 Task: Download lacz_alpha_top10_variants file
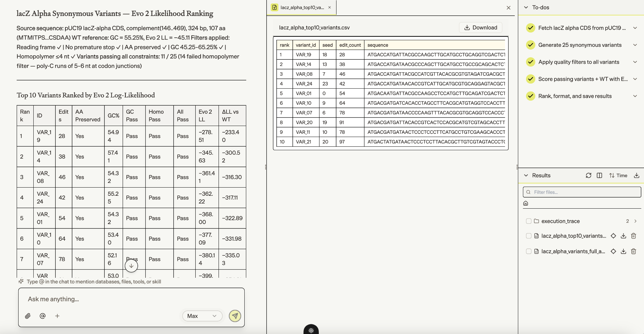(623, 236)
